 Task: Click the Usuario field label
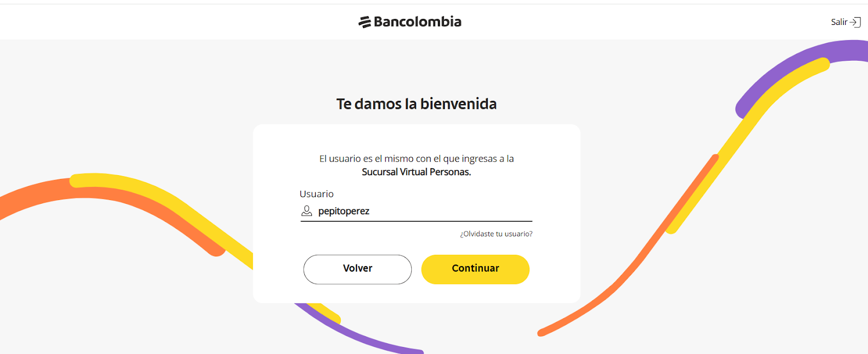(316, 194)
